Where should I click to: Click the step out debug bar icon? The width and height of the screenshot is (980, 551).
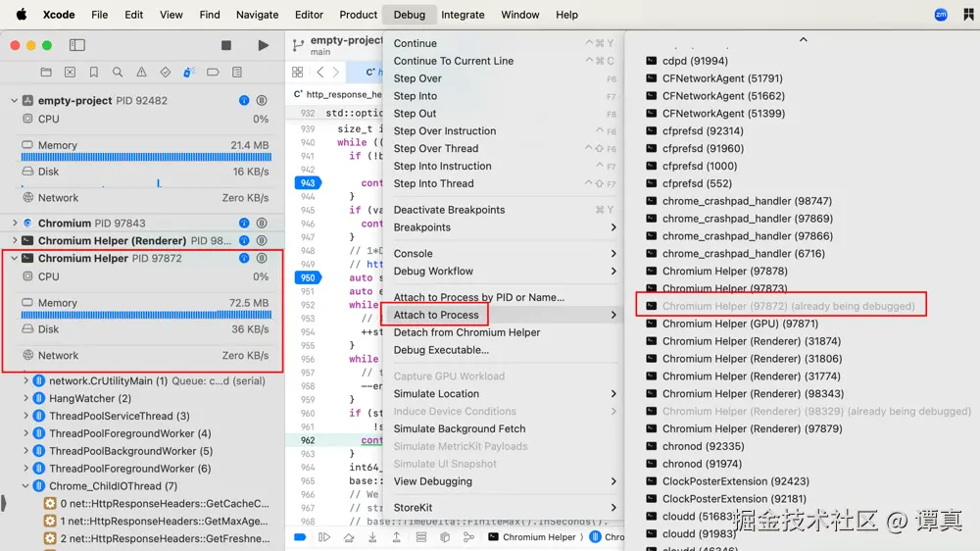[x=396, y=537]
